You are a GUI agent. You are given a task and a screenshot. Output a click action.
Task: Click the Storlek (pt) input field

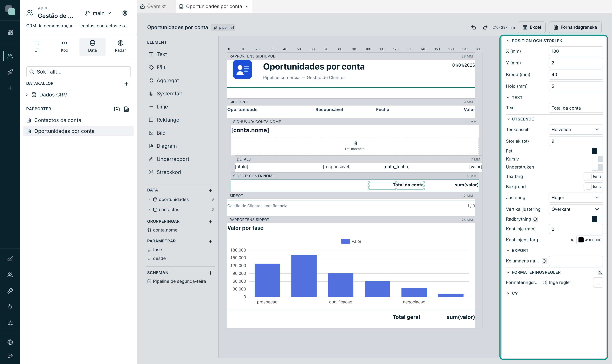[576, 141]
